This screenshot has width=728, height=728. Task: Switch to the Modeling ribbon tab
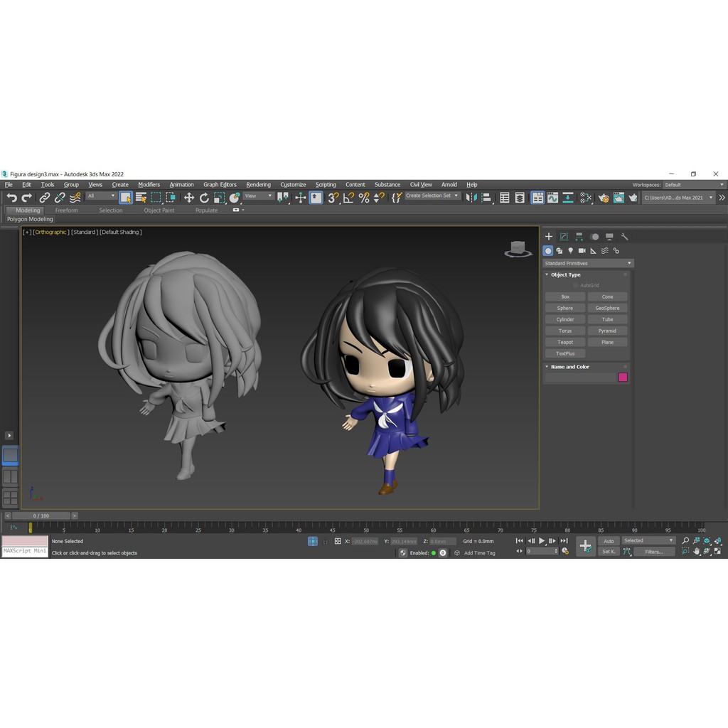(x=26, y=210)
